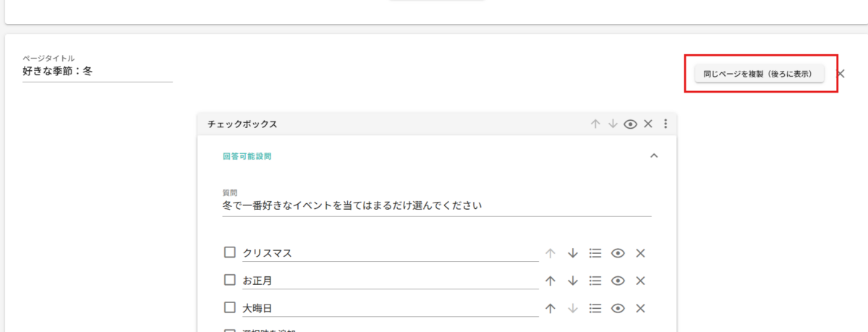Toggle visibility of the チェックボックス block
The width and height of the screenshot is (868, 332).
[x=630, y=124]
